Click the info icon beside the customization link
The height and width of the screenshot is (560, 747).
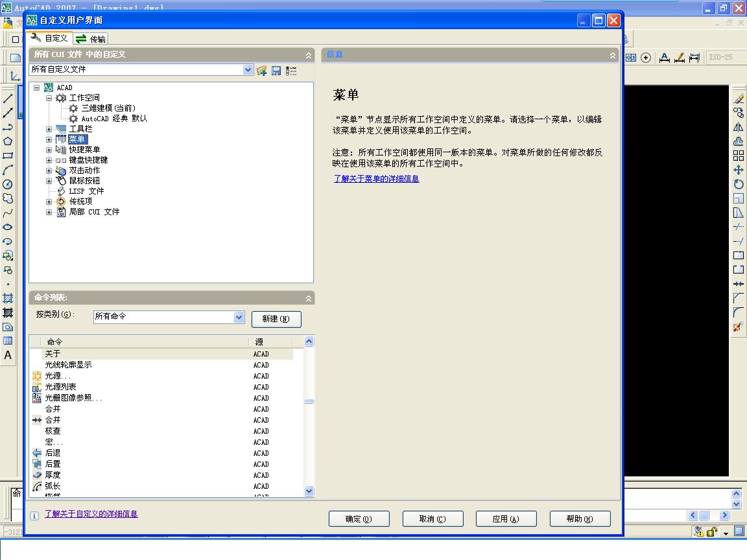[x=34, y=516]
